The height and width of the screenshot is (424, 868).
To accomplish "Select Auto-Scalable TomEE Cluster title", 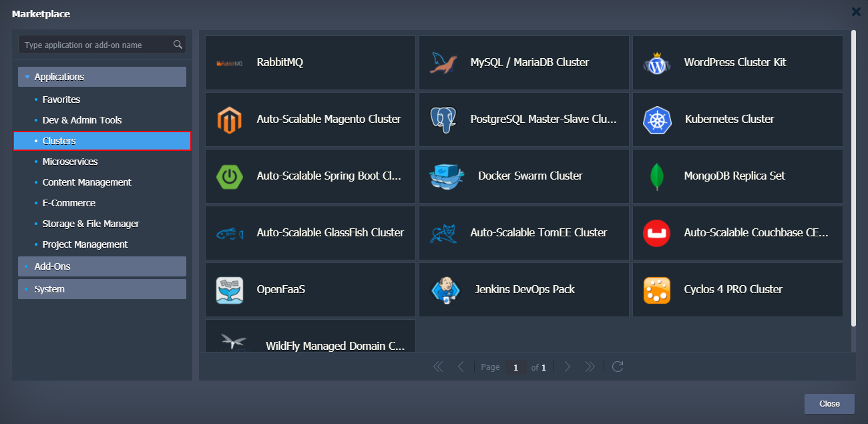I will pos(539,232).
